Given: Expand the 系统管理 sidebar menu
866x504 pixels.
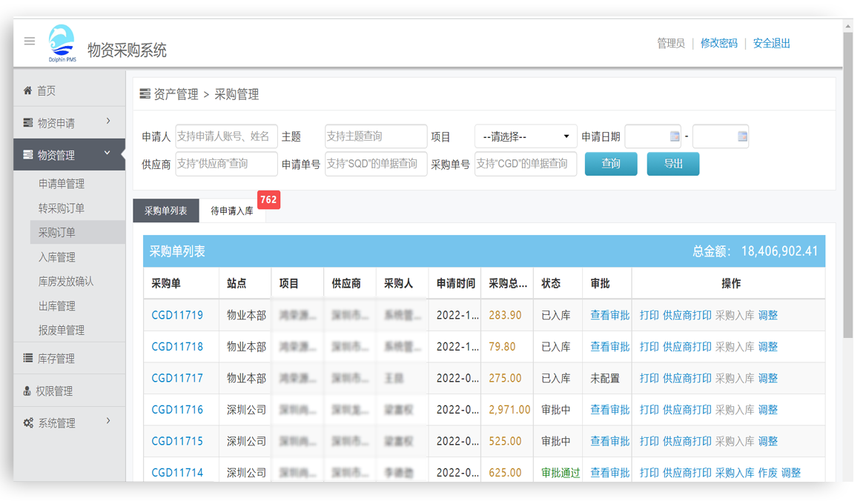Looking at the screenshot, I should 68,423.
